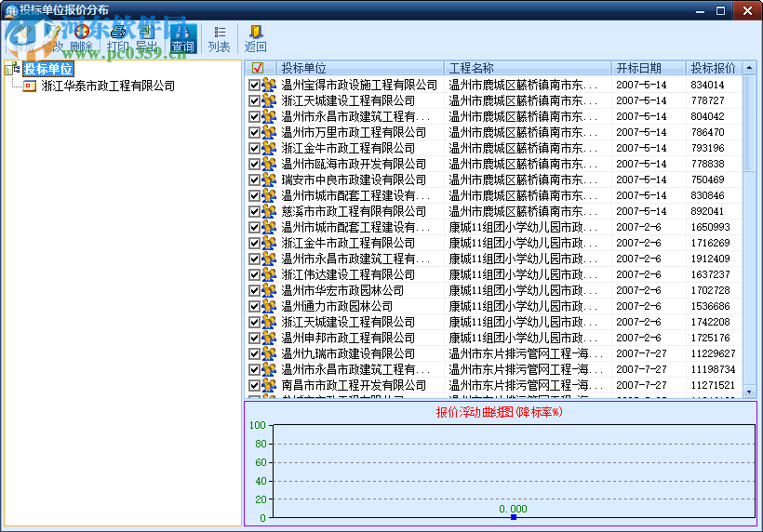
Task: Sort by 投标报价 column header
Action: click(715, 68)
